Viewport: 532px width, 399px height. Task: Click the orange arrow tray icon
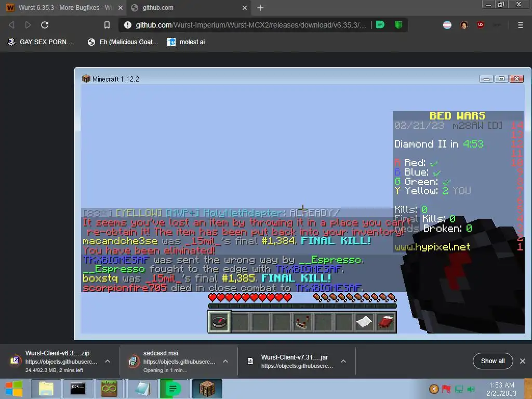[434, 389]
